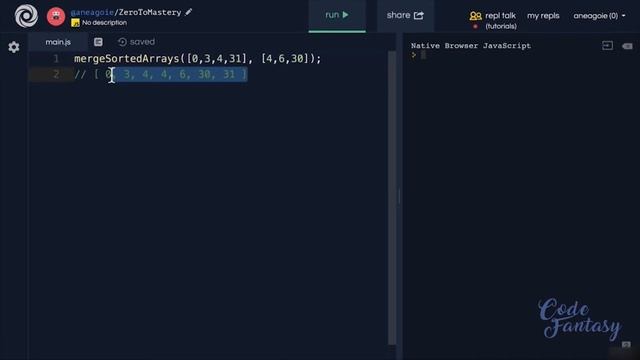Click the saved status label

point(142,42)
